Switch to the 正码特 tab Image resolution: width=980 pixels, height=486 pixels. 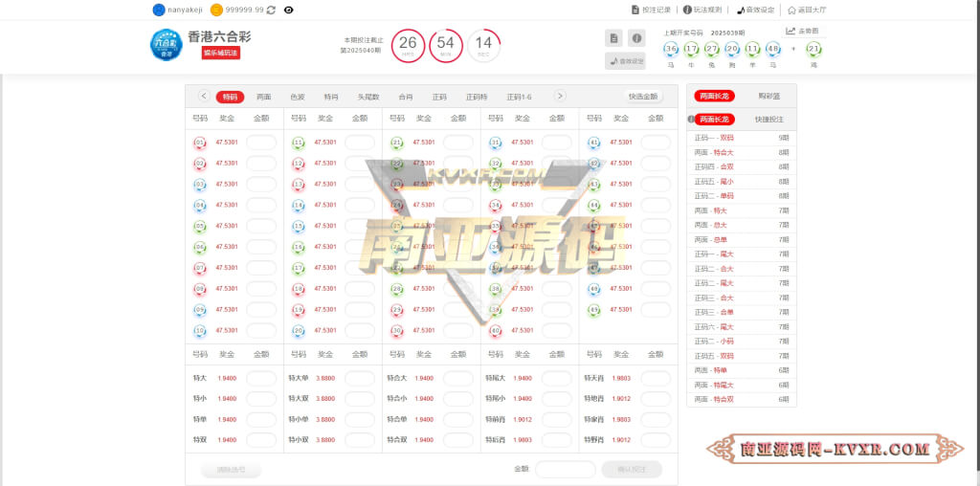(x=477, y=97)
